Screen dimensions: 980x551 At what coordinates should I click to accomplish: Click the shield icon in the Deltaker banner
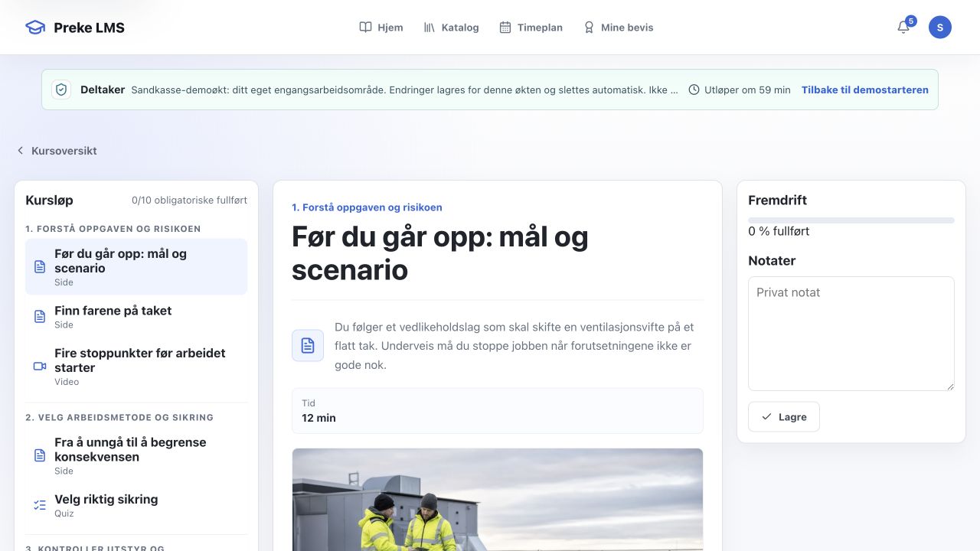[x=61, y=90]
